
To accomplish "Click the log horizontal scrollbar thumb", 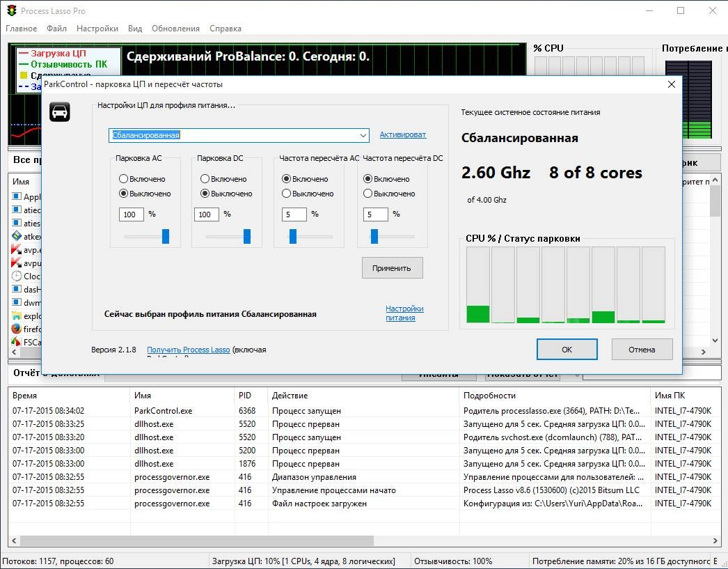I will pos(197,540).
